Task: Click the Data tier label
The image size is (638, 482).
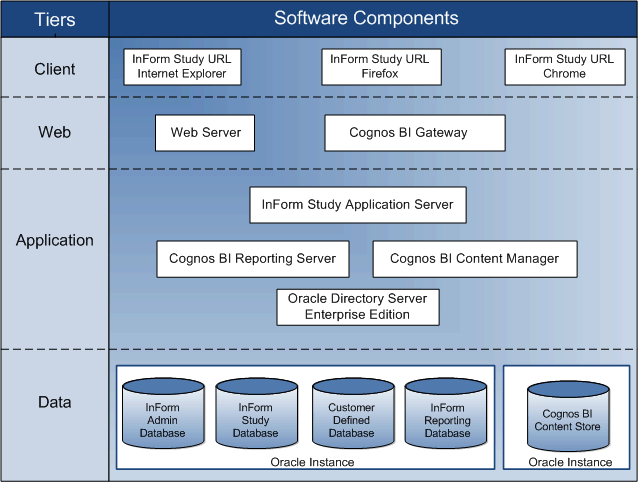Action: click(x=55, y=402)
